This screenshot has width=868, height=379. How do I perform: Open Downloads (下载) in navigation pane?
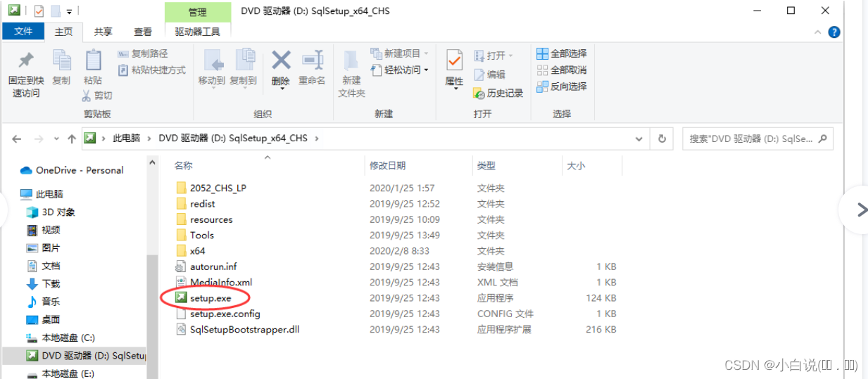(43, 283)
